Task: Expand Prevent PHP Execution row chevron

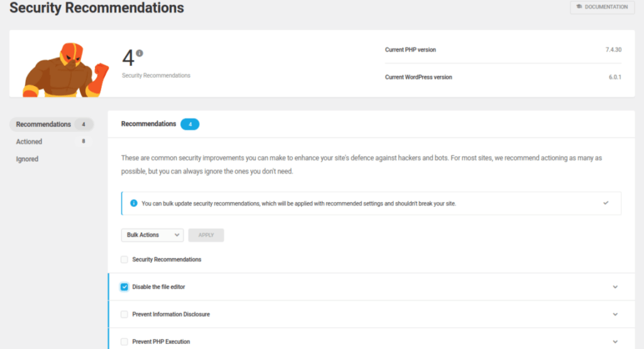Action: tap(615, 341)
